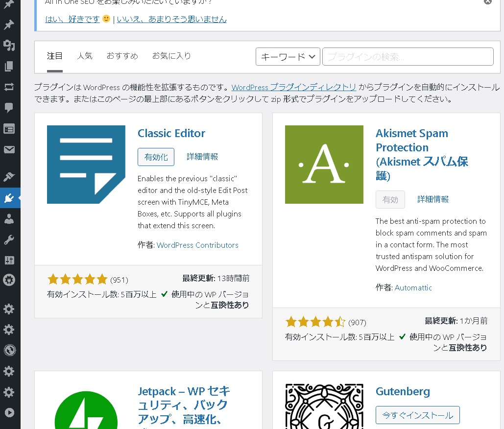The height and width of the screenshot is (429, 504).
Task: Open Appearance via the paintbrush icon
Action: [9, 177]
